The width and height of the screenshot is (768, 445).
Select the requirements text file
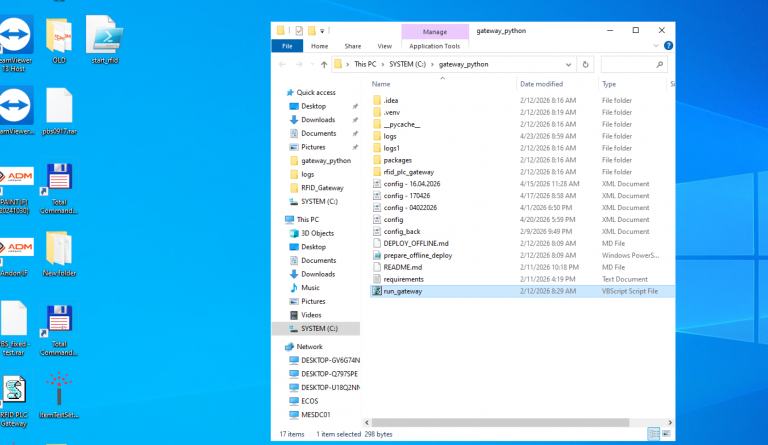point(522,279)
